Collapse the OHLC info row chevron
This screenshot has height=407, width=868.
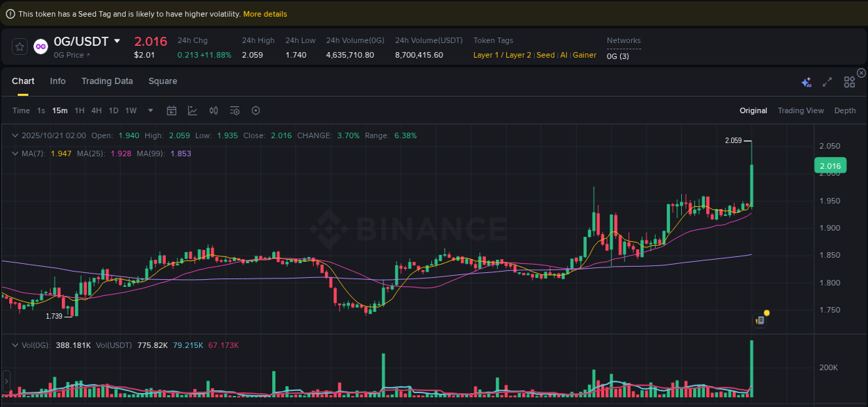pyautogui.click(x=15, y=135)
